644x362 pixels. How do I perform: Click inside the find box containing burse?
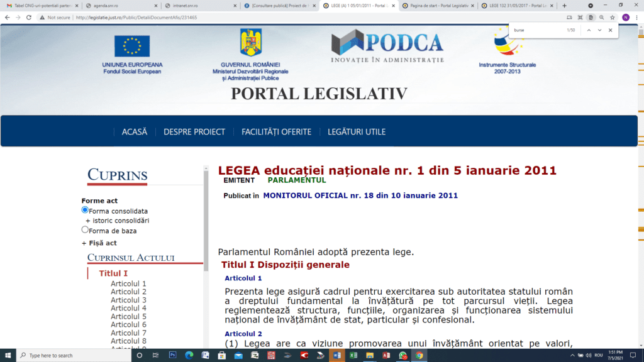(x=538, y=30)
